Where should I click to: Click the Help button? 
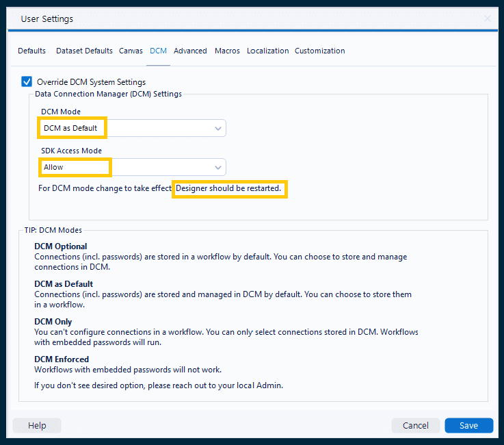click(37, 425)
